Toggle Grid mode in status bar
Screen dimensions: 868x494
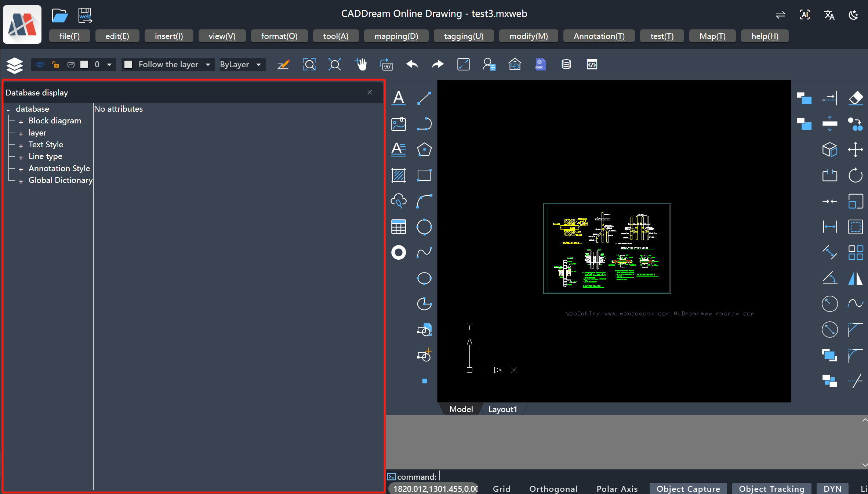click(501, 489)
